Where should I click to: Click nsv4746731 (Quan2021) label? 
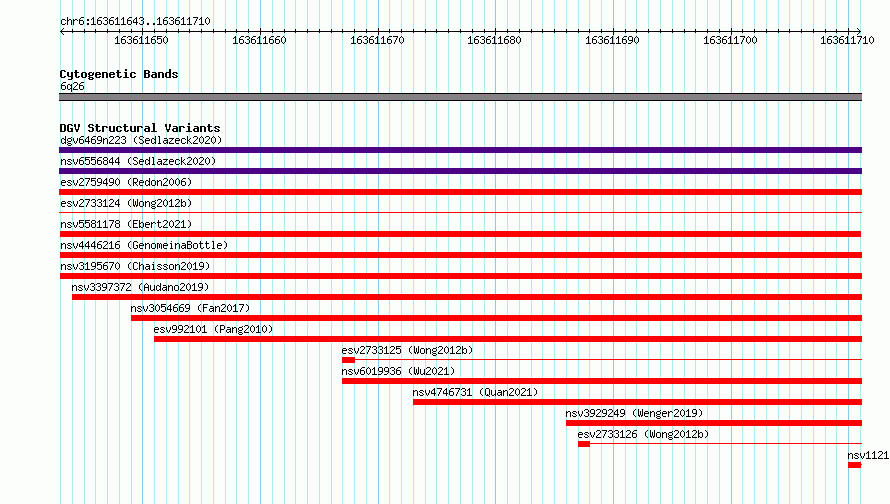pyautogui.click(x=475, y=392)
